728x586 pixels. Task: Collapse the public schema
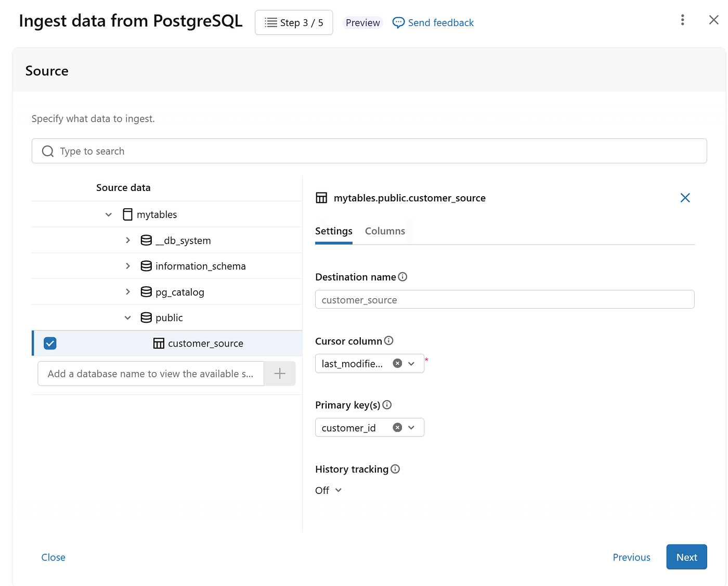pyautogui.click(x=128, y=317)
